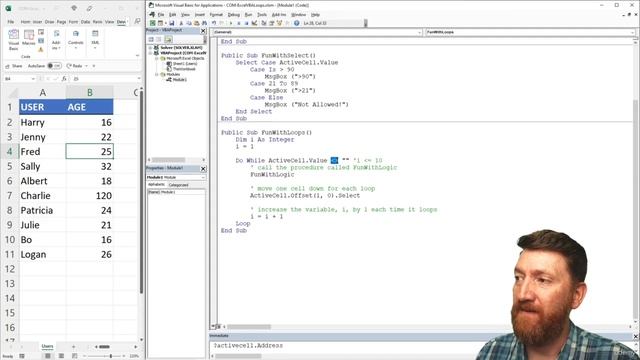
Task: Click the Redo button in Excel toolbar
Action: [74, 66]
